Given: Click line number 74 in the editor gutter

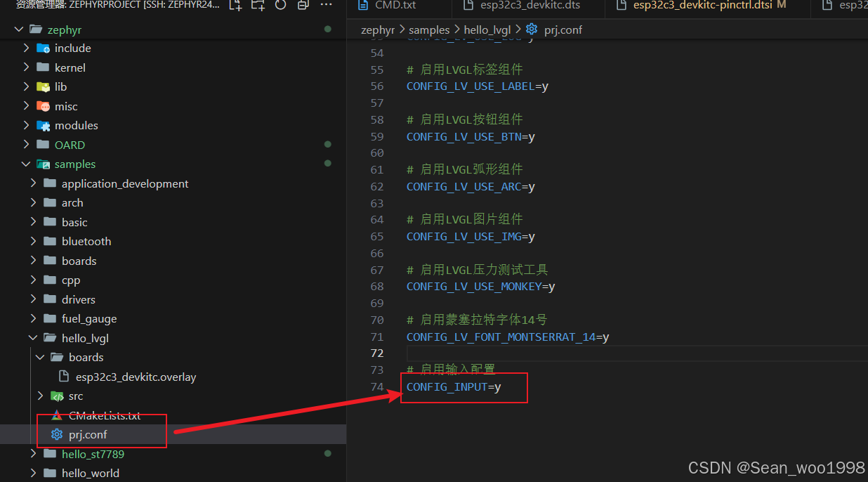Looking at the screenshot, I should click(x=377, y=386).
